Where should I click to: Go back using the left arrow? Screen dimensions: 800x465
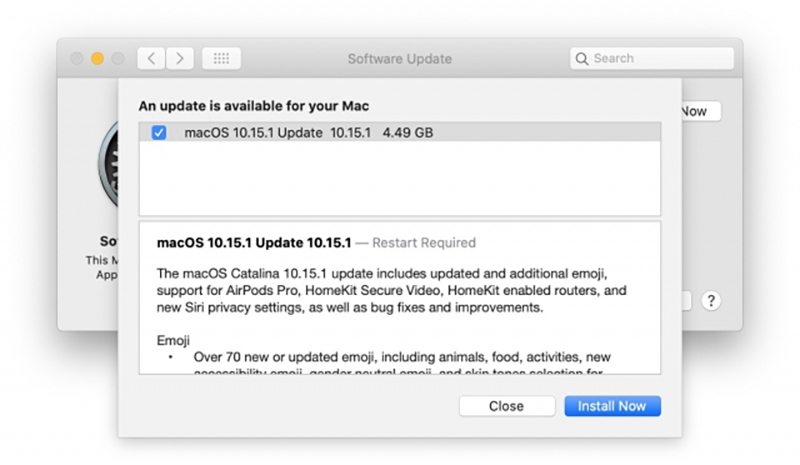(x=150, y=59)
